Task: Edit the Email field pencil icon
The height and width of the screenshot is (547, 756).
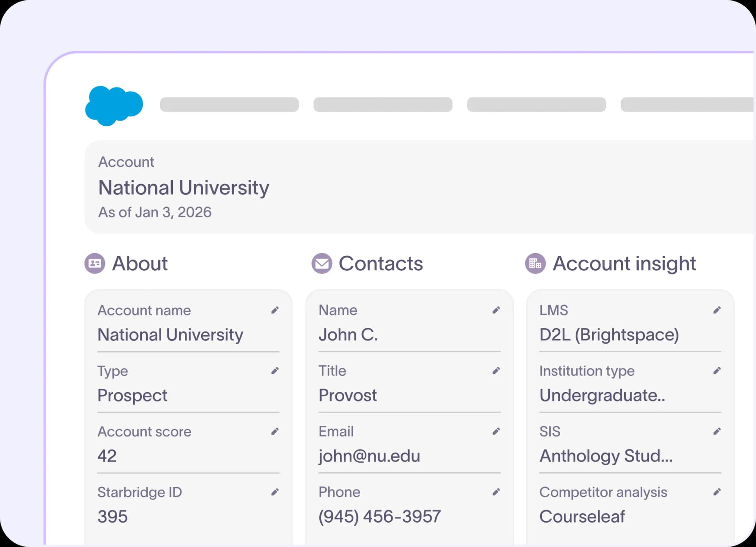Action: tap(496, 432)
